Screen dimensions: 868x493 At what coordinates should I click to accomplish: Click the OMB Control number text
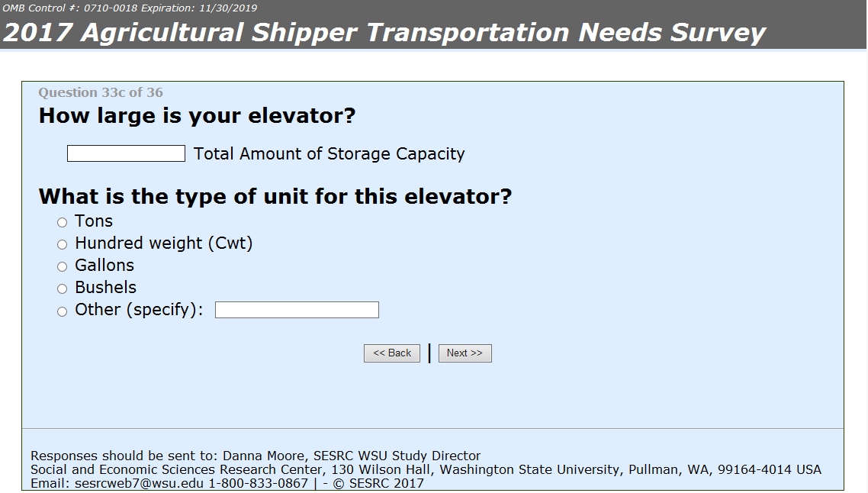[128, 8]
